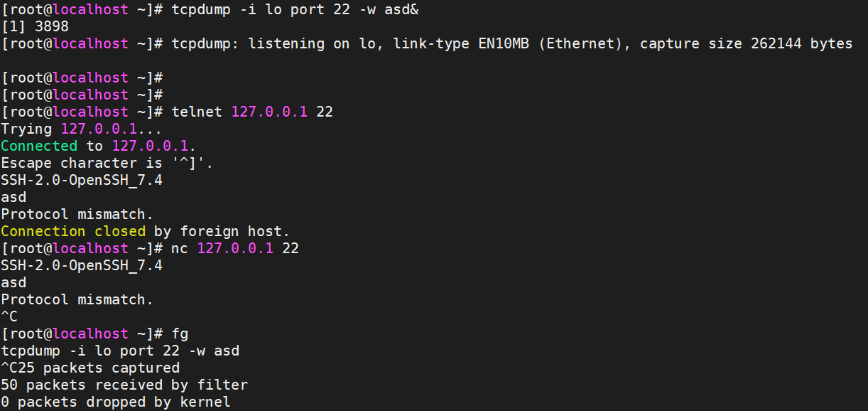Click the 'by foreign host.' text
The image size is (868, 411).
[222, 231]
